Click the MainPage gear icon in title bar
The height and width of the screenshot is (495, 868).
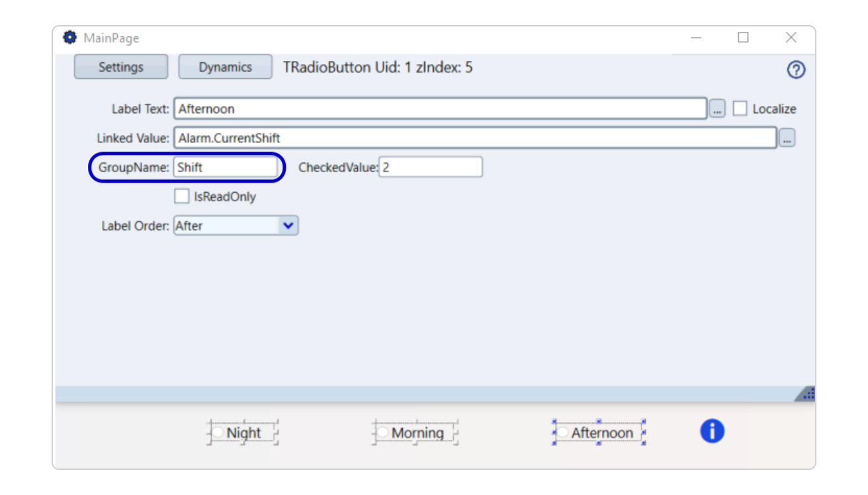tap(69, 38)
